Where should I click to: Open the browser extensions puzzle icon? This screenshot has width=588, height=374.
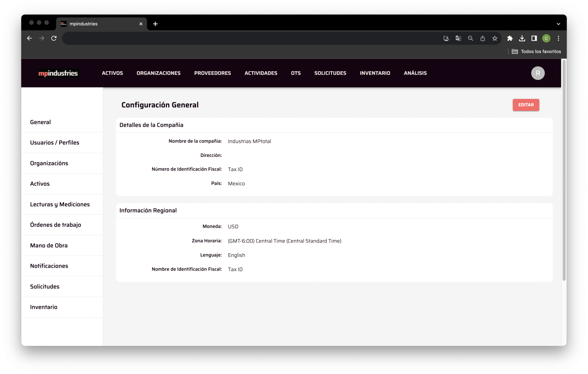[x=510, y=38]
